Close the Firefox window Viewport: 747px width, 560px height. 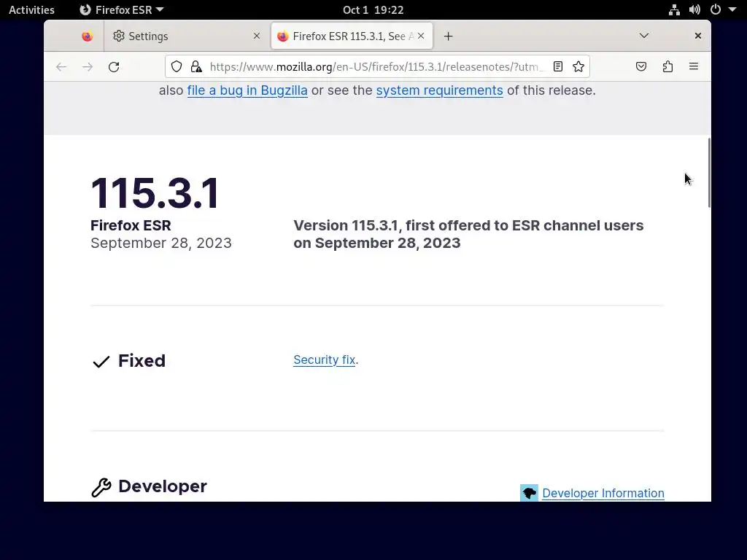click(698, 36)
